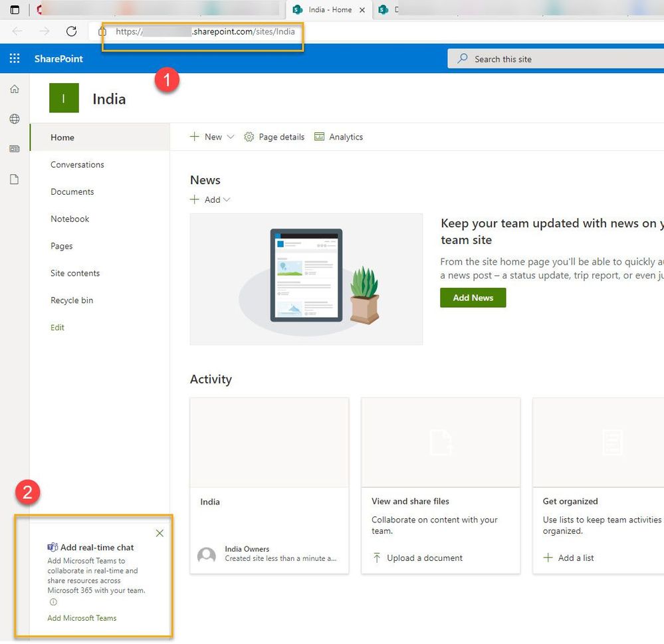Click the India Owners avatar icon
The image size is (664, 644).
[x=207, y=555]
